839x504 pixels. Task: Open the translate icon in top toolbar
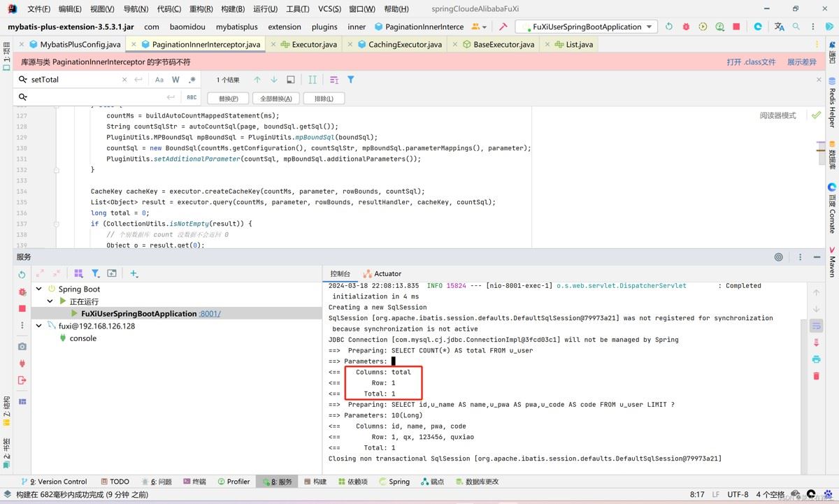[x=779, y=27]
